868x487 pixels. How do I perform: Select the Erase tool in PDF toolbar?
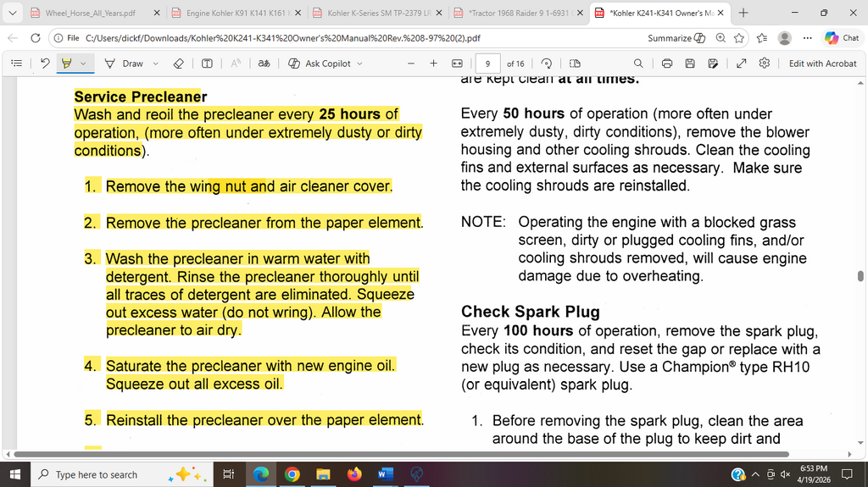(178, 64)
